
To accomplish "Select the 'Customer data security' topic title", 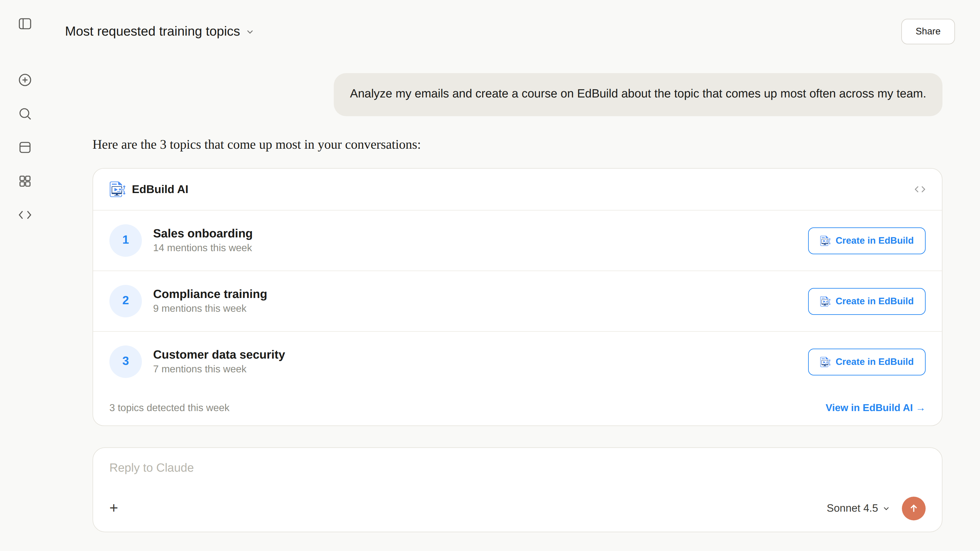I will (219, 355).
